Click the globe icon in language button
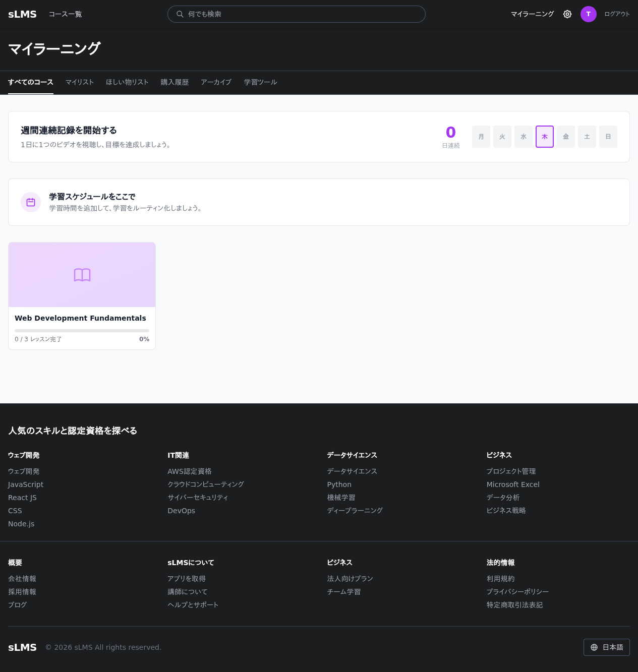The image size is (638, 672). pos(594,647)
